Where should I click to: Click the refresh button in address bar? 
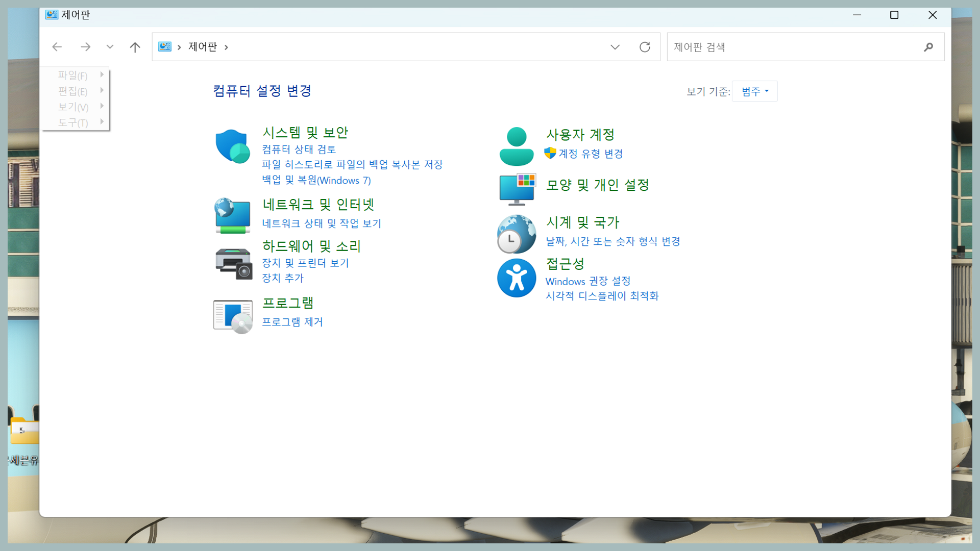coord(645,47)
